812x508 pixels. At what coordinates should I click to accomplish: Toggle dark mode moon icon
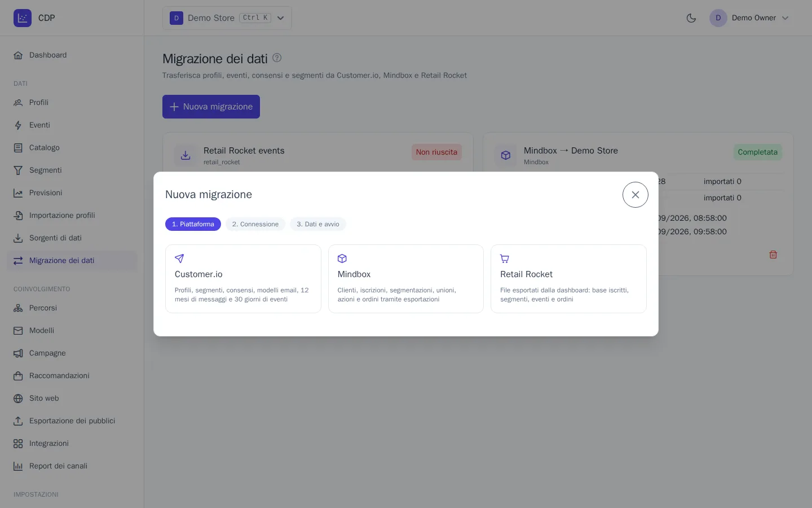pyautogui.click(x=691, y=18)
